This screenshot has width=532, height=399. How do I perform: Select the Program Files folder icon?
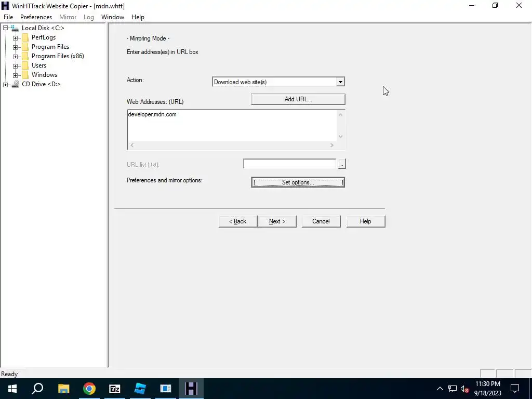pyautogui.click(x=25, y=47)
